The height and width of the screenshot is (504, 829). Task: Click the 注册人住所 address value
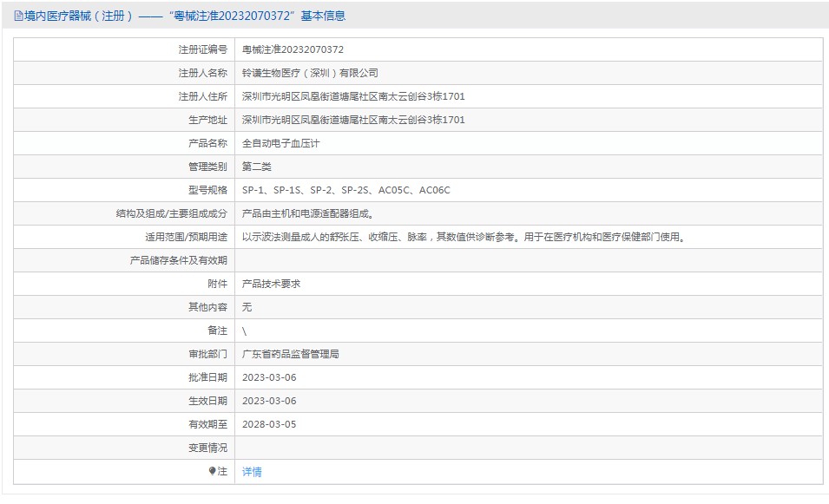[353, 96]
